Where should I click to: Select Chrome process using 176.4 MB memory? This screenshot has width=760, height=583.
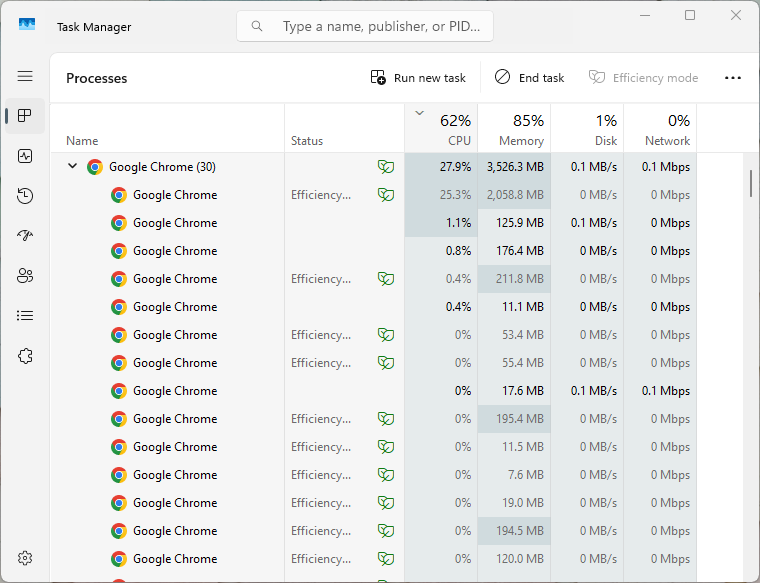tap(373, 251)
